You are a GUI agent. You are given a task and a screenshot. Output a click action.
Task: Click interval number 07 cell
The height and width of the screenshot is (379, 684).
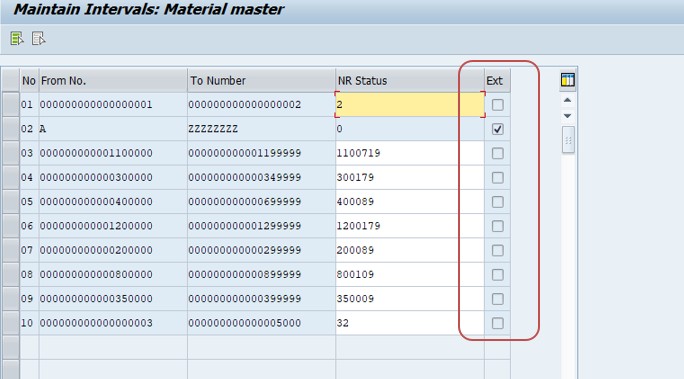[x=29, y=250]
